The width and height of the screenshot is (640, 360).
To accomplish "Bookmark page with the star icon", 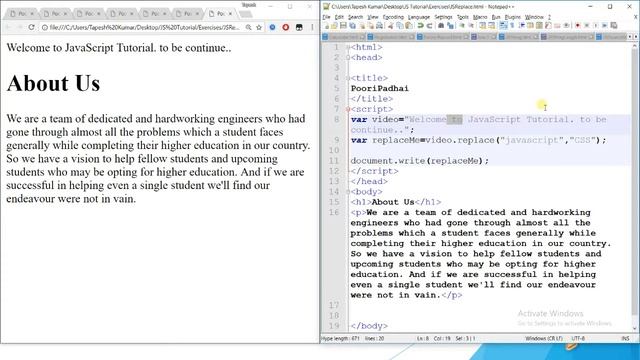I will [259, 27].
